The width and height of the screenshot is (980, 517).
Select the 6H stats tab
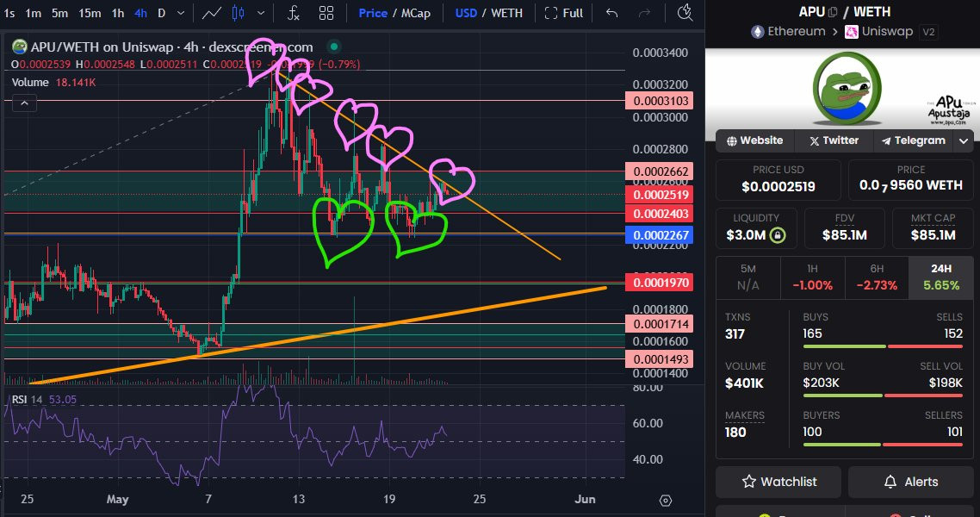pos(877,277)
